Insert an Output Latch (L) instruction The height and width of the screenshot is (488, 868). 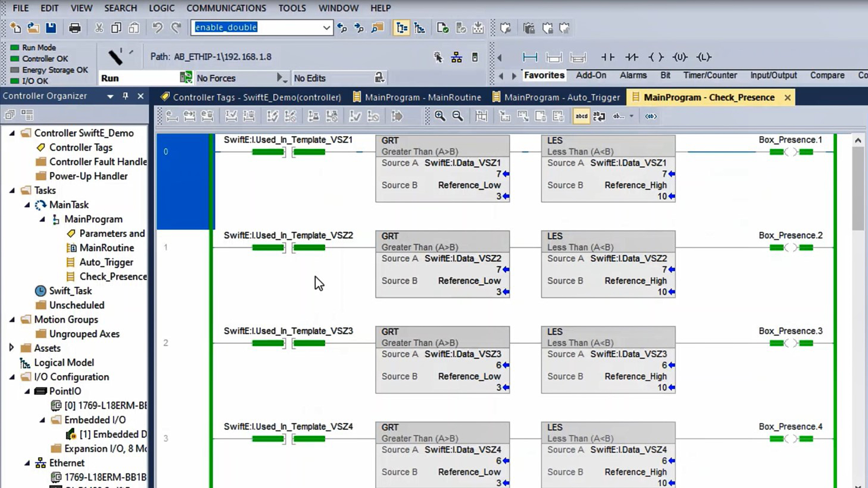pos(703,57)
